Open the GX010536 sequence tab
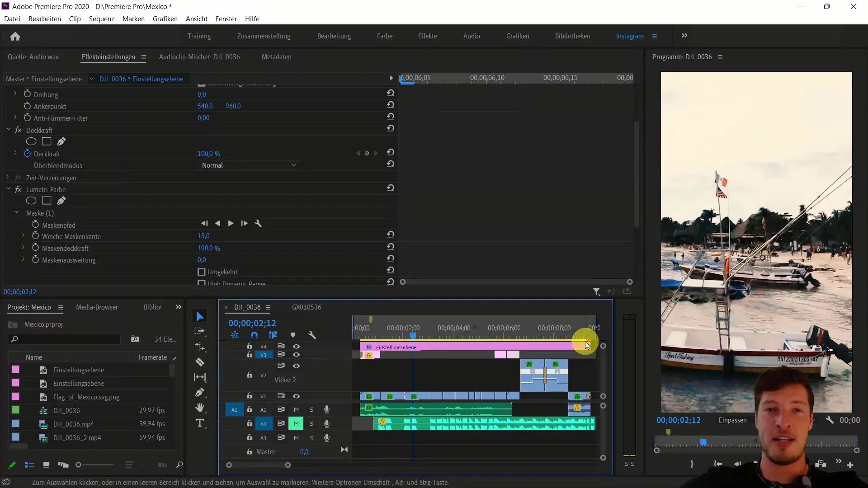The width and height of the screenshot is (868, 488). [x=307, y=307]
